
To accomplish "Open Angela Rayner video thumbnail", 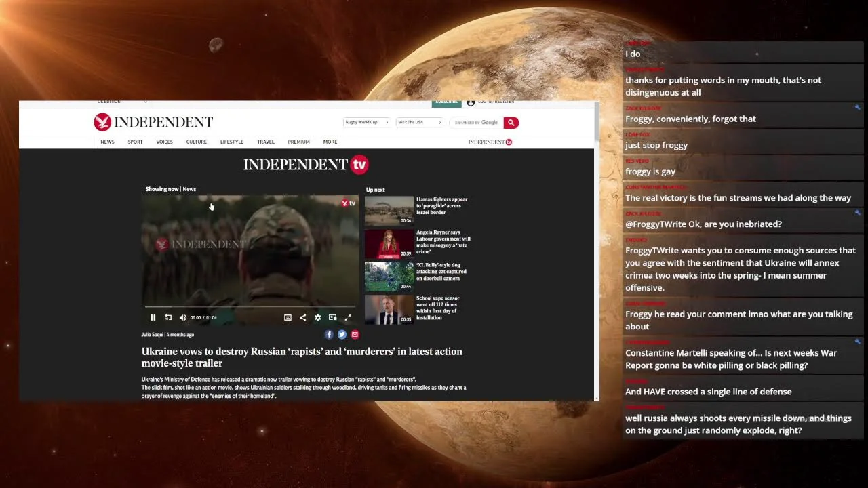I will tap(389, 243).
